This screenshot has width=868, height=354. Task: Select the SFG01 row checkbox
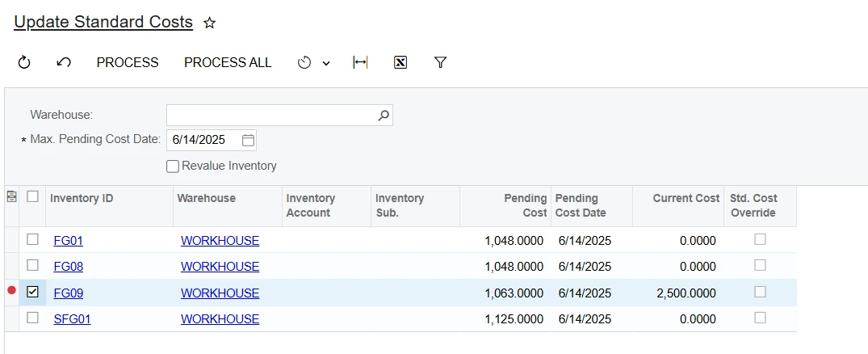(32, 318)
